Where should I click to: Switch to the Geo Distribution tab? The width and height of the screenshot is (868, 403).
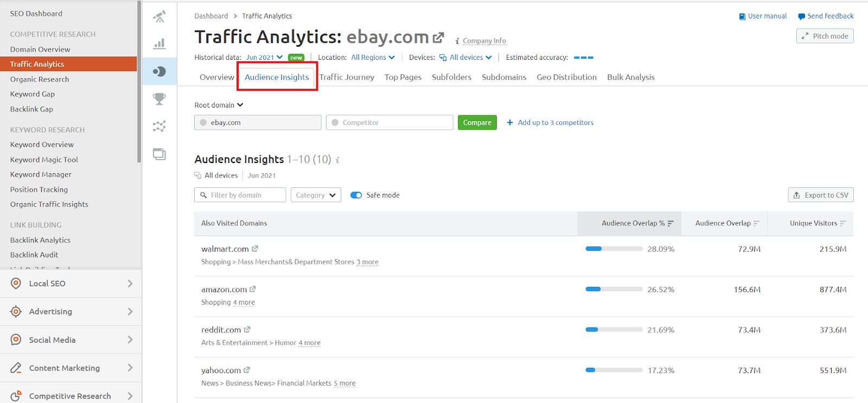coord(567,77)
